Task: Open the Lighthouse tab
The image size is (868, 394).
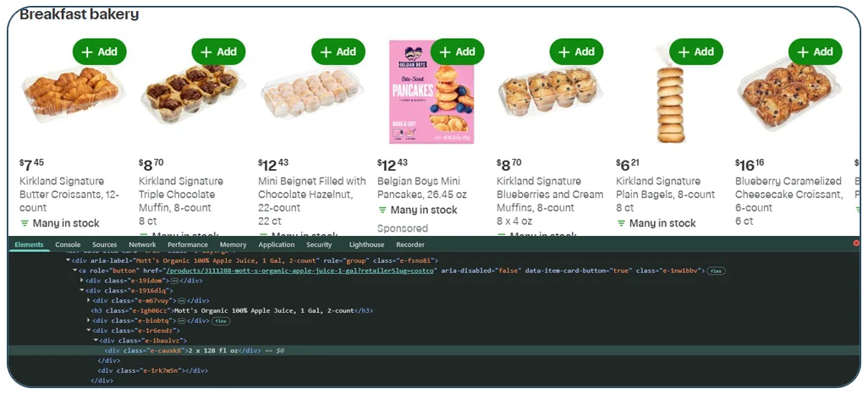Action: coord(366,244)
